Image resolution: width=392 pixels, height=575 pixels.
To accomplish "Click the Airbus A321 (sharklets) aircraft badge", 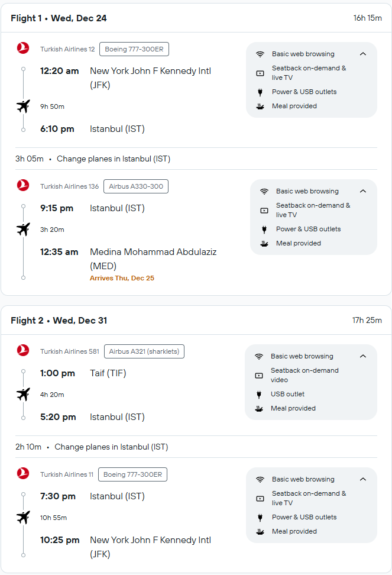I will coord(144,351).
